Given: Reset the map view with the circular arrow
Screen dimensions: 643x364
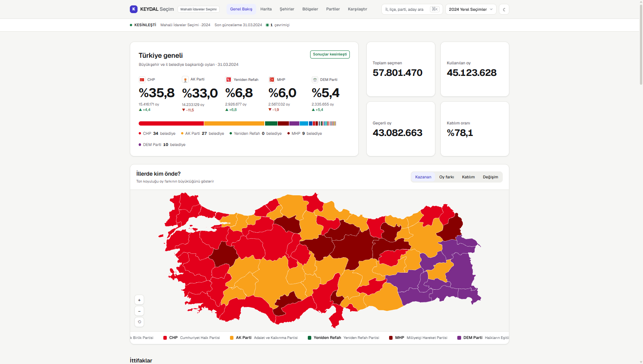Looking at the screenshot, I should point(139,322).
